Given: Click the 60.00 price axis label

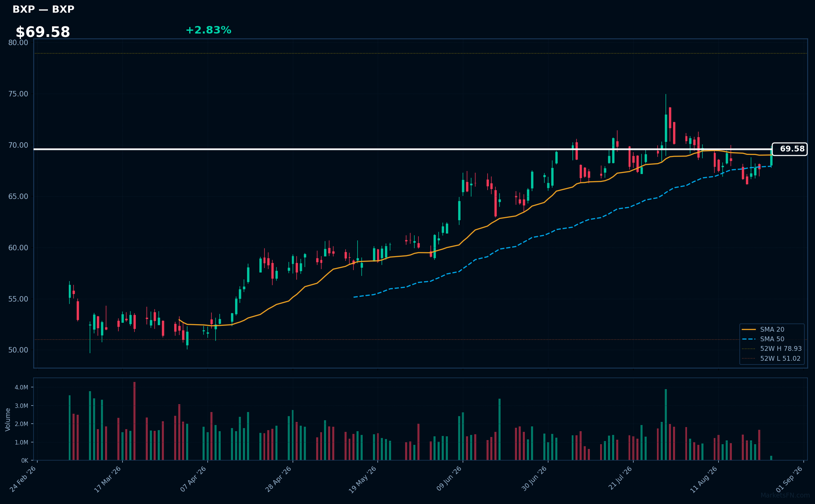Looking at the screenshot, I should click(18, 248).
